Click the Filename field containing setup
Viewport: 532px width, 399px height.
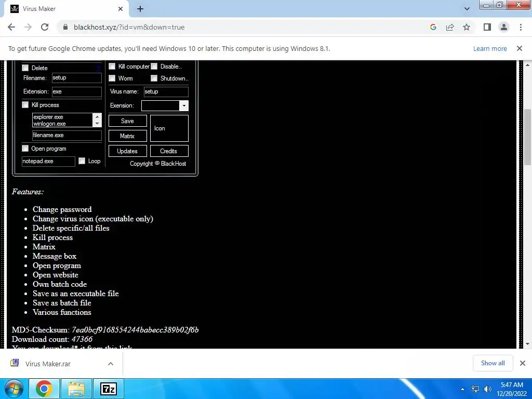[x=77, y=78]
